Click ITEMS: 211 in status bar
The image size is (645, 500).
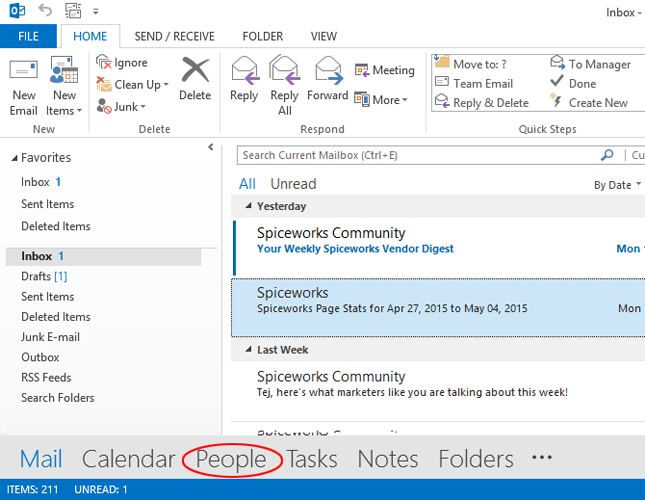pos(32,489)
